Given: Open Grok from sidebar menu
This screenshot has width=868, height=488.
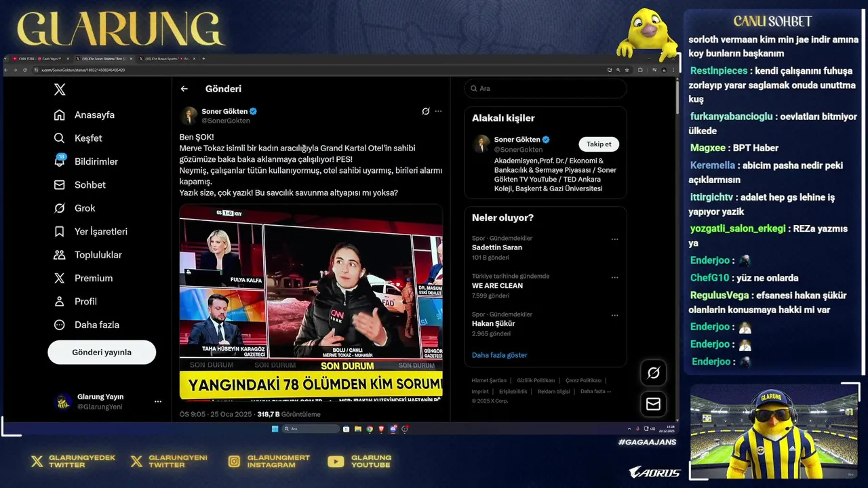Looking at the screenshot, I should click(75, 208).
